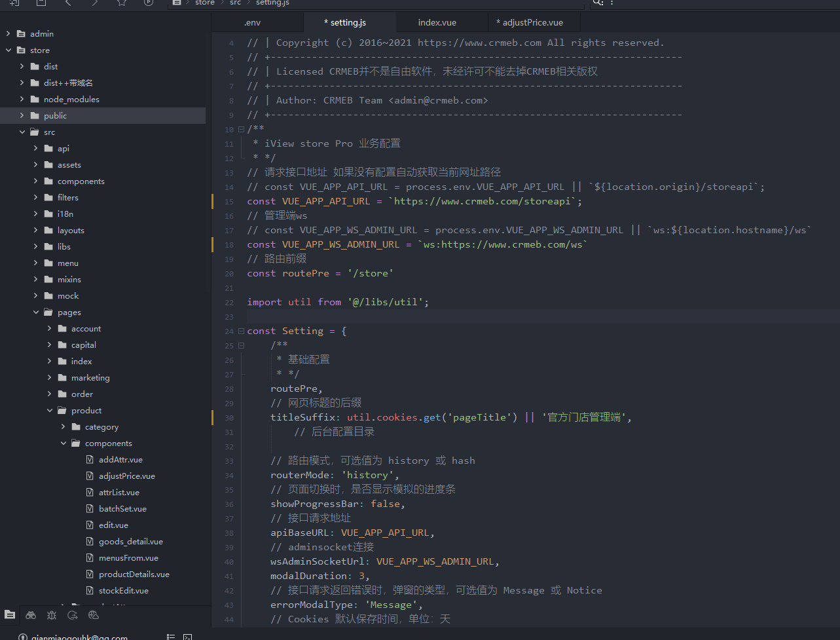Select the project file explorer icon
The image size is (840, 640).
pos(10,615)
